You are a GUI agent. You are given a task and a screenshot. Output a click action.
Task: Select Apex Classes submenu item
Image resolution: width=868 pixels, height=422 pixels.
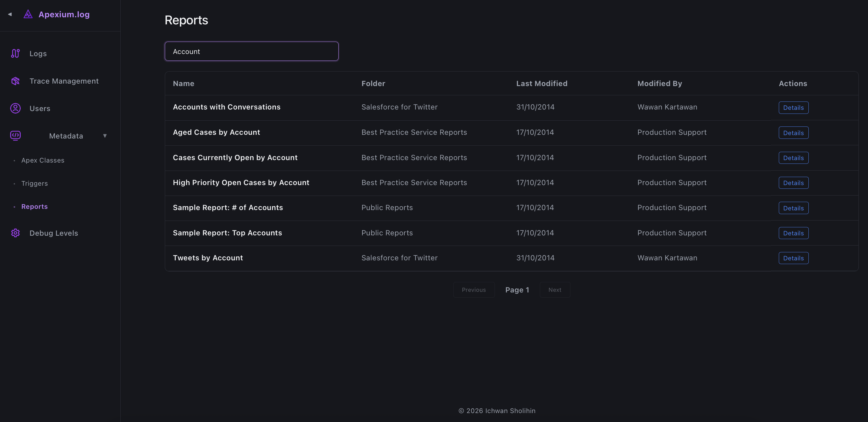43,160
